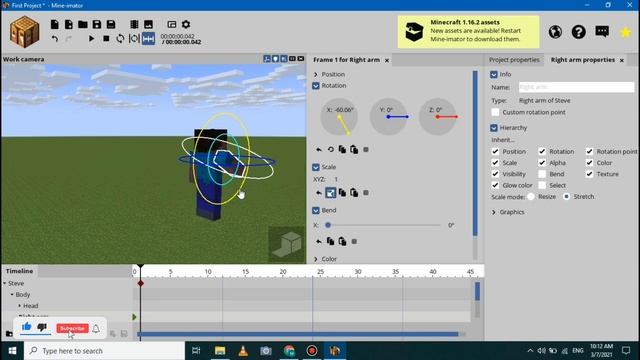Save the current project
The image size is (640, 360).
(97, 24)
